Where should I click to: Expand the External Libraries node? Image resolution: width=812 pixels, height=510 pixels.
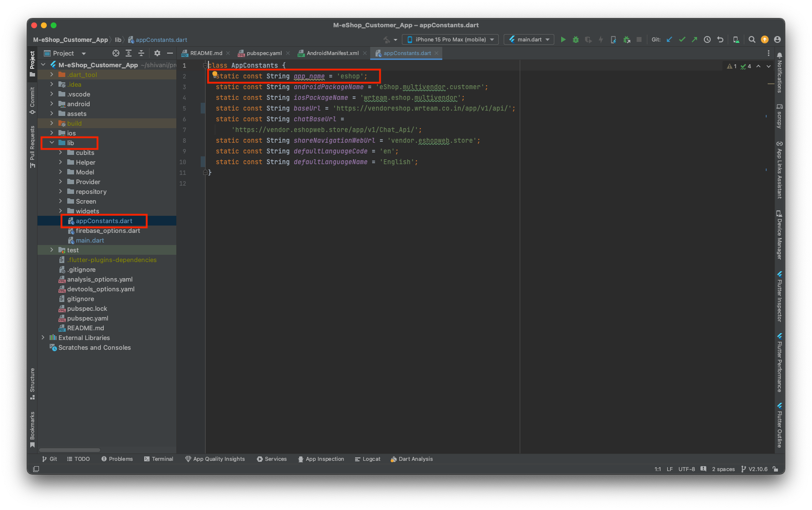(x=43, y=338)
